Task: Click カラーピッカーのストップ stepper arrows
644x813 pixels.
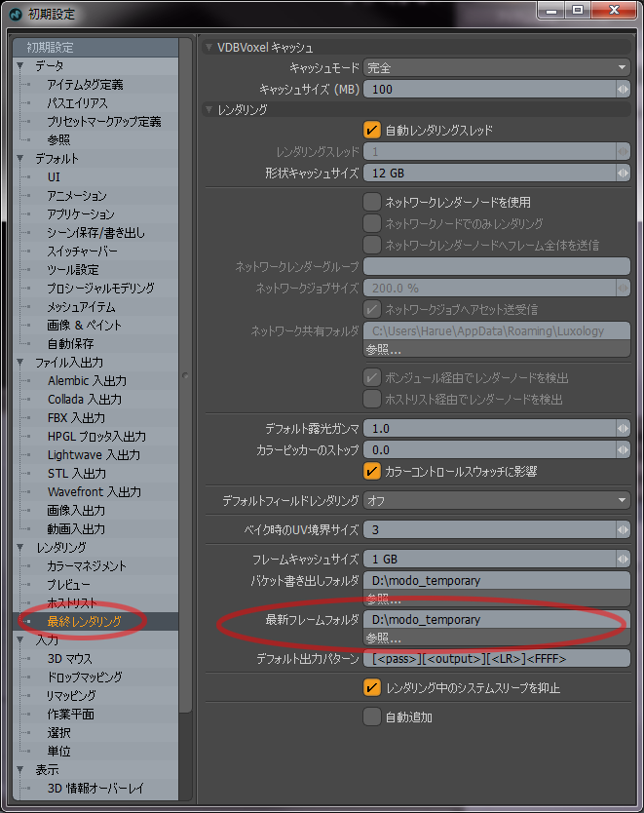Action: point(623,450)
